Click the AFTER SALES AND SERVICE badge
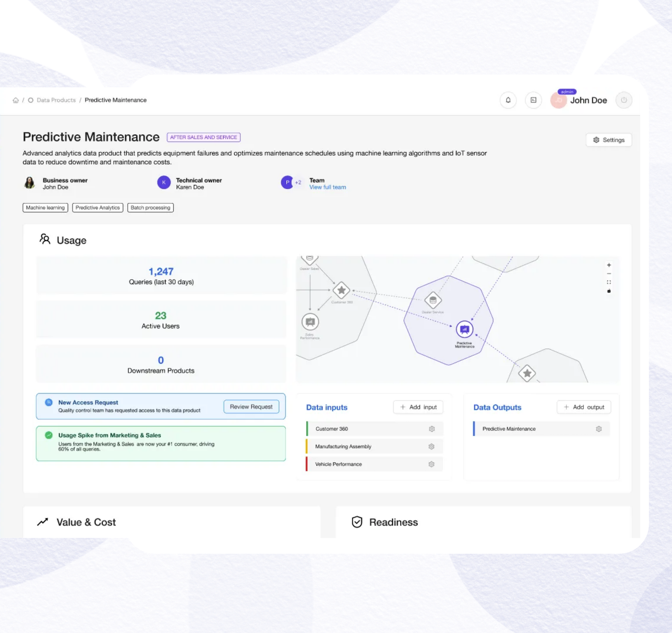 tap(204, 137)
